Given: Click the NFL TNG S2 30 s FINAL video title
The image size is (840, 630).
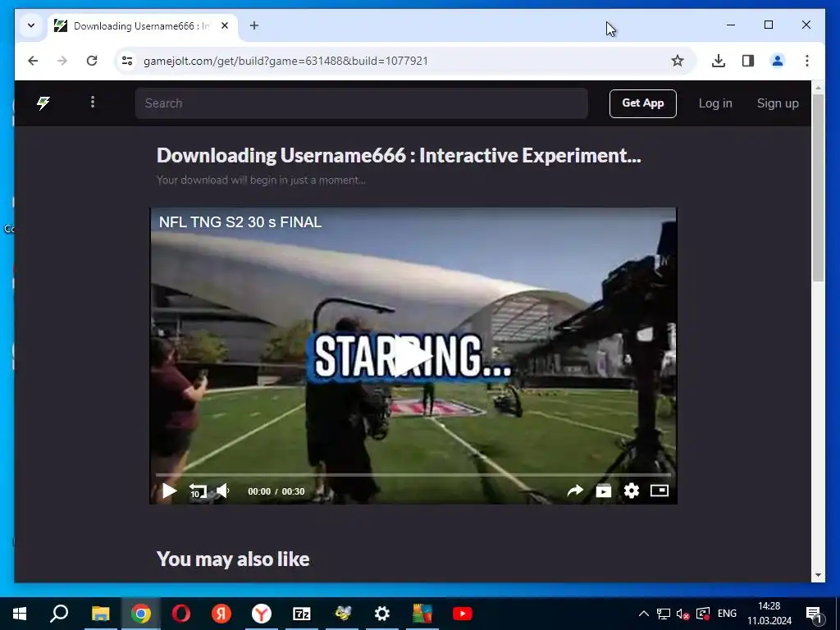Looking at the screenshot, I should point(240,221).
